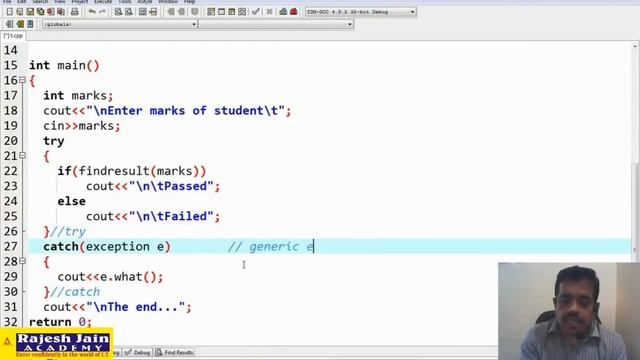640x360 pixels.
Task: Click the Save All toolbar icon
Action: pyautogui.click(x=40, y=12)
